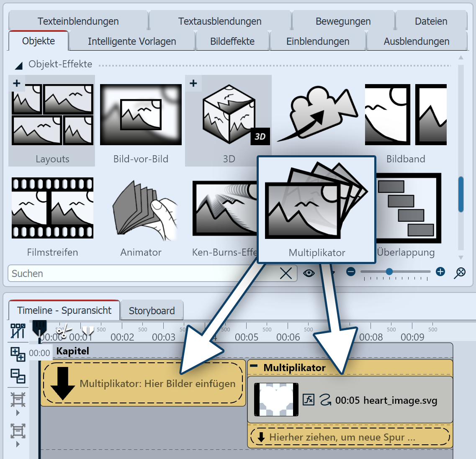Collapse the Objekt-Effekte section

point(19,65)
